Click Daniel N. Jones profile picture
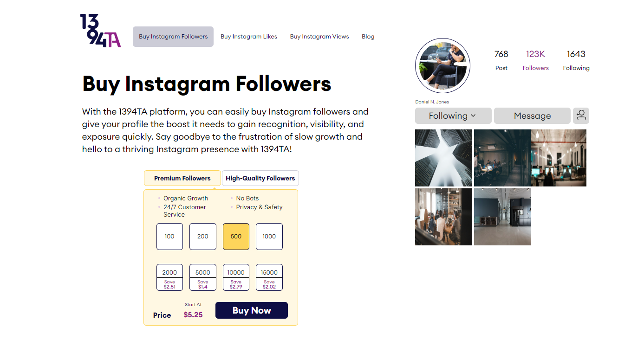This screenshot has height=340, width=644. (442, 66)
